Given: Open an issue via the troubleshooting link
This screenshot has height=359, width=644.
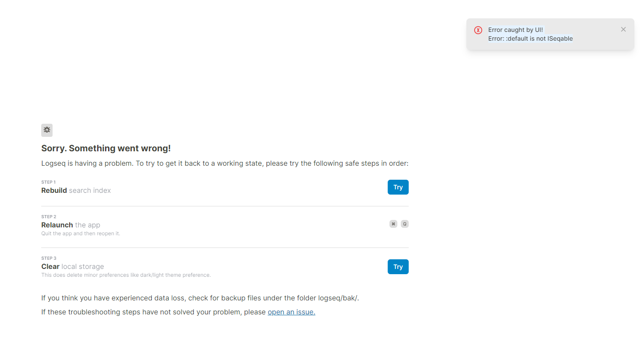Looking at the screenshot, I should point(291,312).
